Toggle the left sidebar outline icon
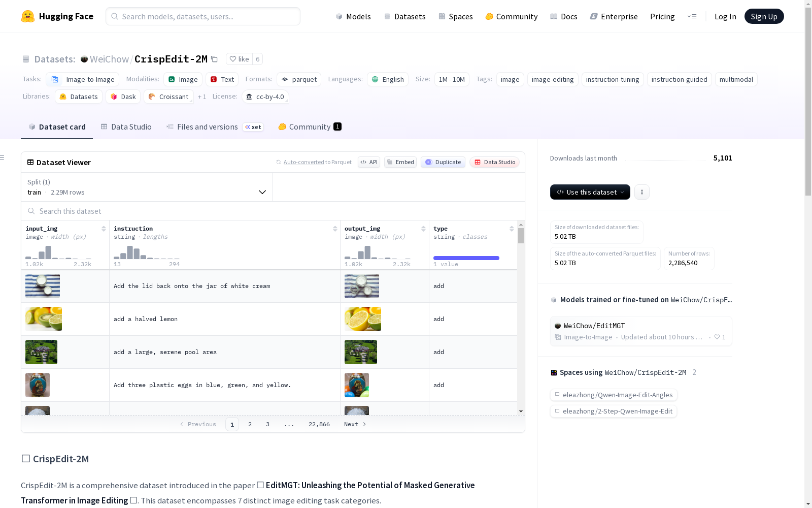 coord(2,157)
